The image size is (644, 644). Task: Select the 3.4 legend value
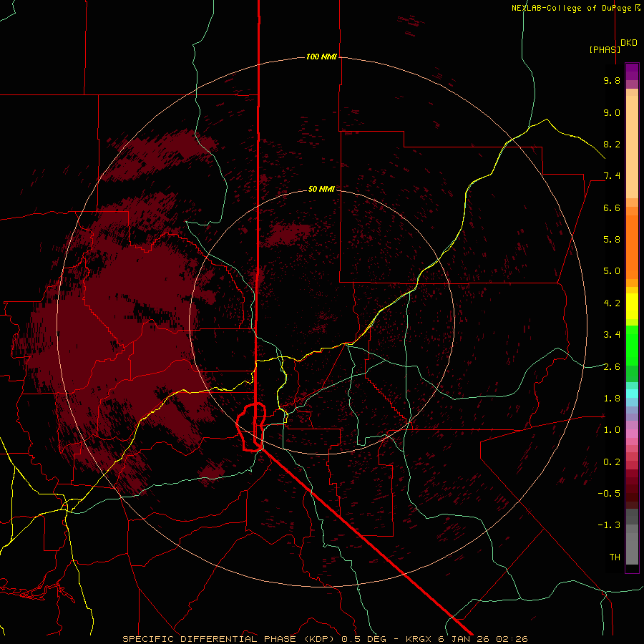(x=612, y=335)
